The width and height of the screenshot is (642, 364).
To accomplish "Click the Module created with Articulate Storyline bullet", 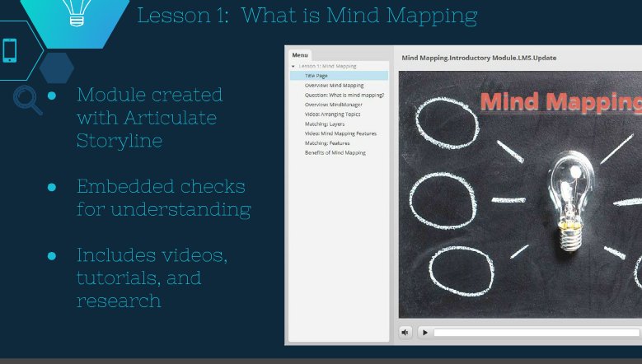I will click(149, 118).
